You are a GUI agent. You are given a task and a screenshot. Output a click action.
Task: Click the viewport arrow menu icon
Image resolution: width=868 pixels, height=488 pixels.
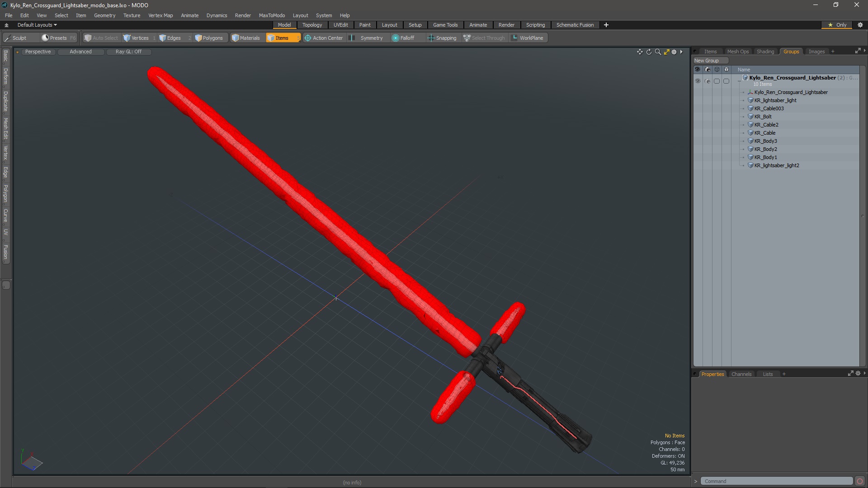[681, 52]
